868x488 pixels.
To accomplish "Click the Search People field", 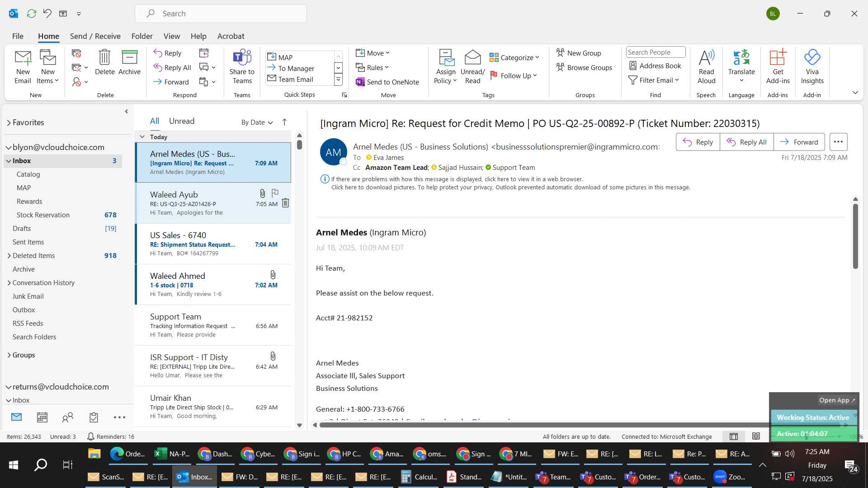I will pyautogui.click(x=656, y=52).
